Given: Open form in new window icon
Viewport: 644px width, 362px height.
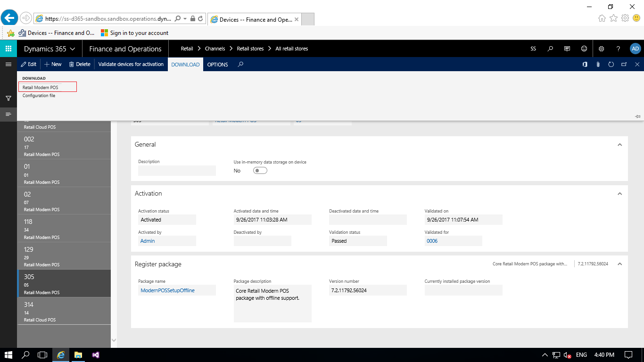Looking at the screenshot, I should 624,65.
